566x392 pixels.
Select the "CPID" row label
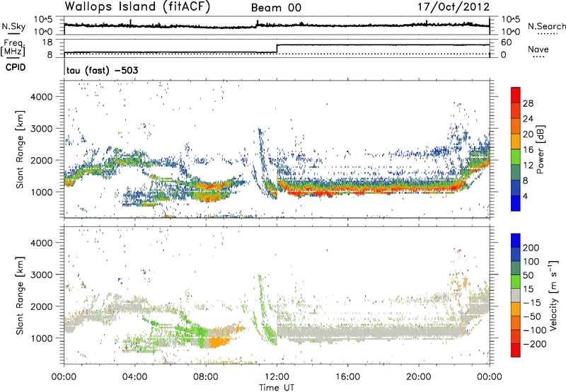pyautogui.click(x=16, y=67)
